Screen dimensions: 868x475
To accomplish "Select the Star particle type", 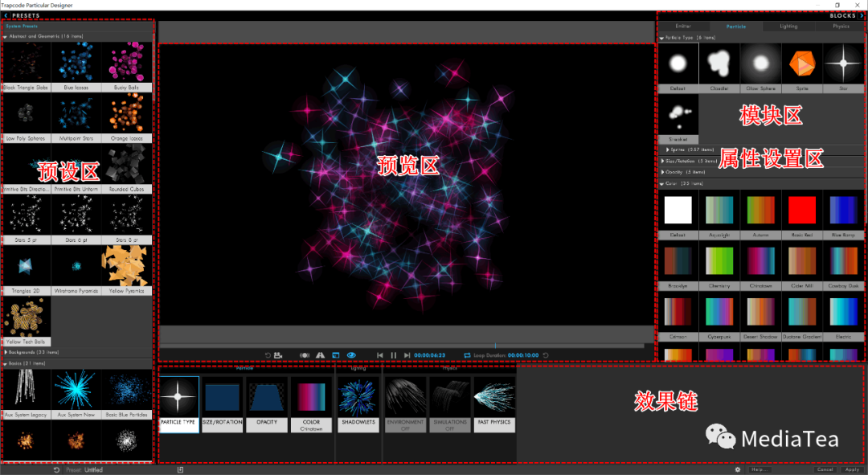I will (x=843, y=64).
